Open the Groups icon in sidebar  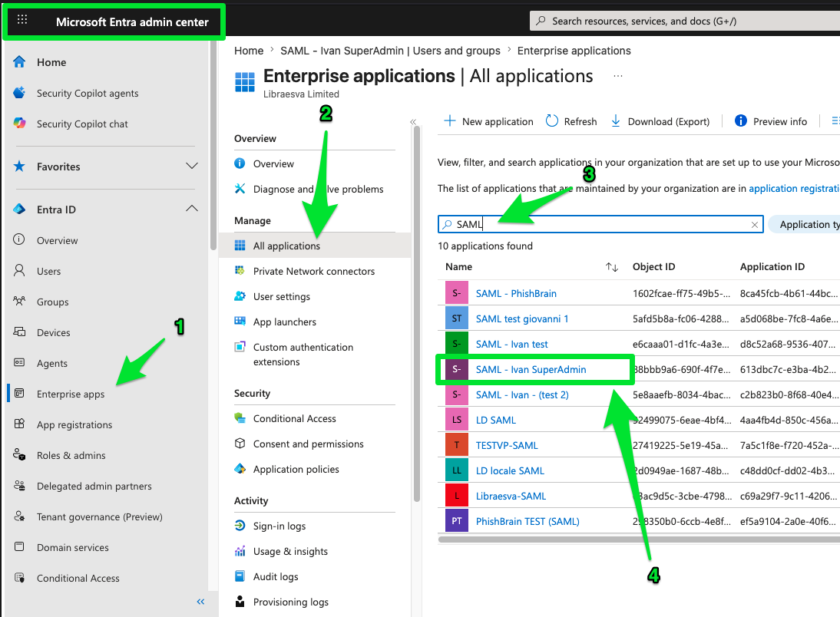click(19, 301)
